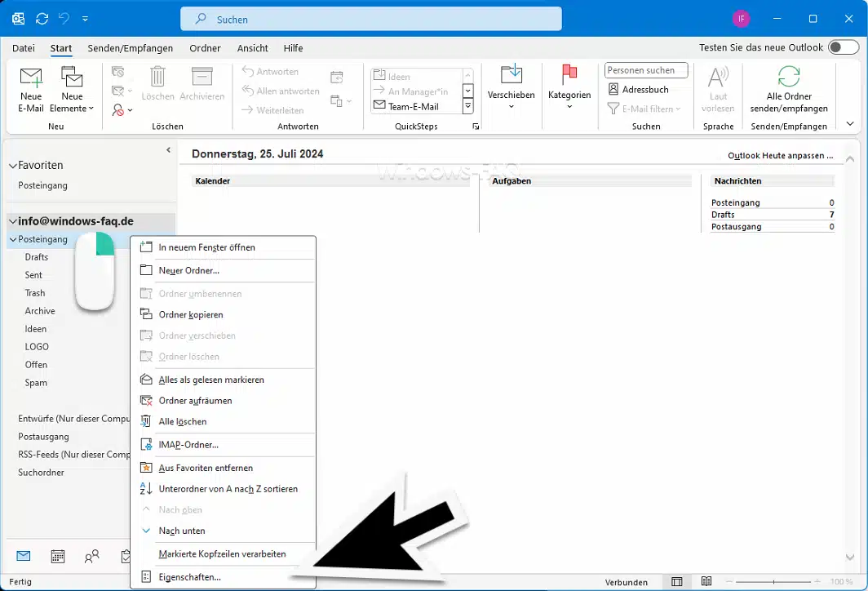Choose Ordner aufräumen from context menu
This screenshot has width=868, height=591.
(x=223, y=401)
